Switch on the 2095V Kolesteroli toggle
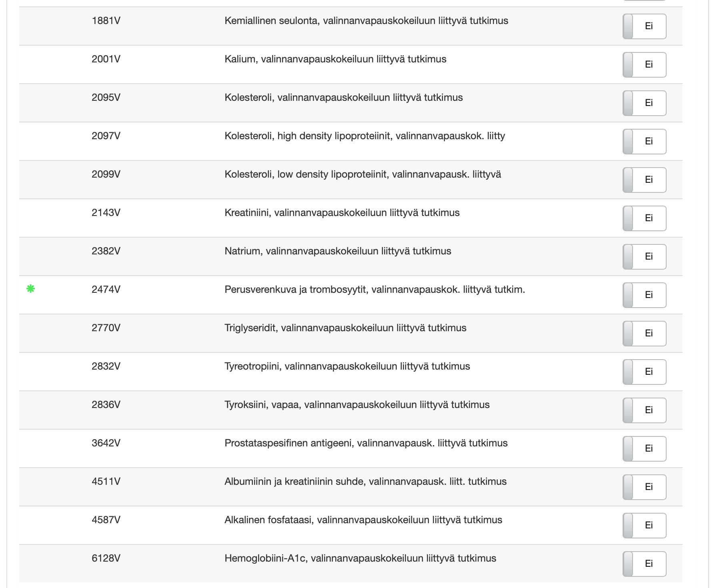 click(x=644, y=103)
